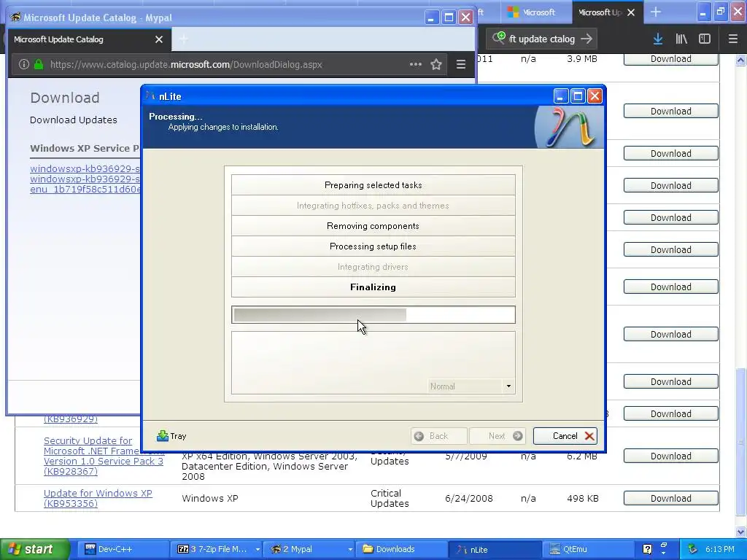Open the Windows Start menu
This screenshot has width=747, height=560.
tap(34, 549)
